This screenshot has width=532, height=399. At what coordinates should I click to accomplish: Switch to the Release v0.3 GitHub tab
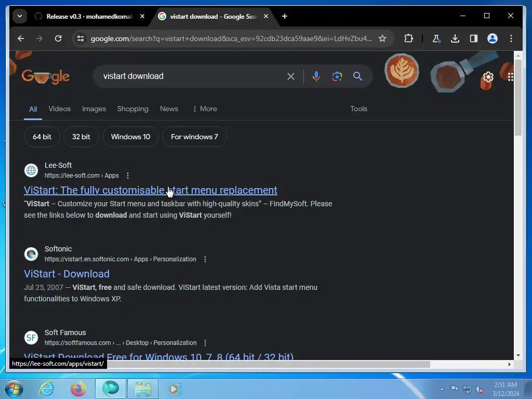pos(89,16)
